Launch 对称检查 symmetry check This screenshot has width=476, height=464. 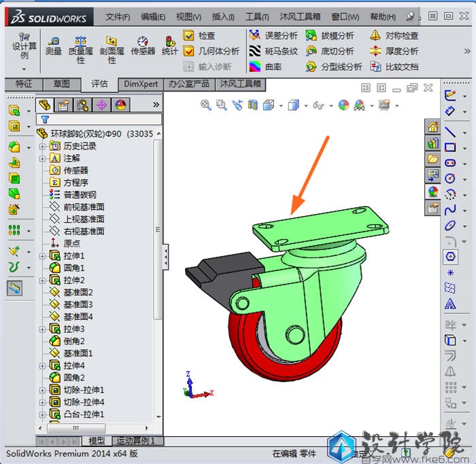click(375, 35)
